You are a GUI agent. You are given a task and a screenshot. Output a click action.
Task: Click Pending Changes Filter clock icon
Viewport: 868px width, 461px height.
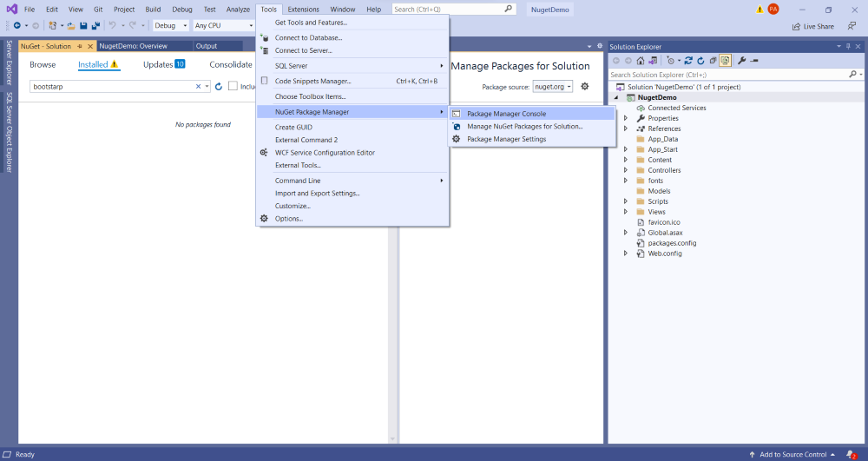670,61
